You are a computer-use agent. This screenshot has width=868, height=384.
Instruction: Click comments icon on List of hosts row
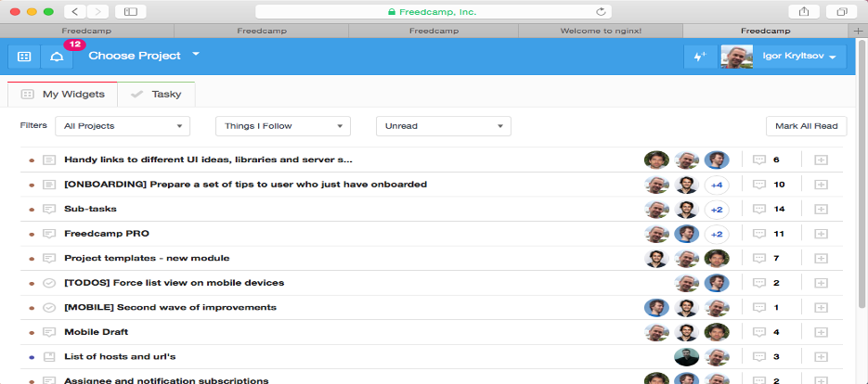pos(759,357)
